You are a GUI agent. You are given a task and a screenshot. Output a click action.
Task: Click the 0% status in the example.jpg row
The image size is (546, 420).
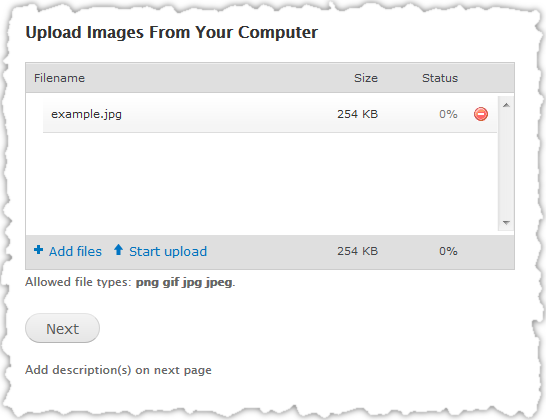point(448,114)
